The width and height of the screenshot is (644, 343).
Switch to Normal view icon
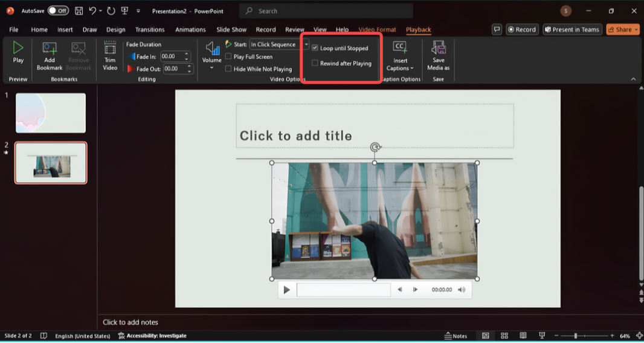pos(486,336)
